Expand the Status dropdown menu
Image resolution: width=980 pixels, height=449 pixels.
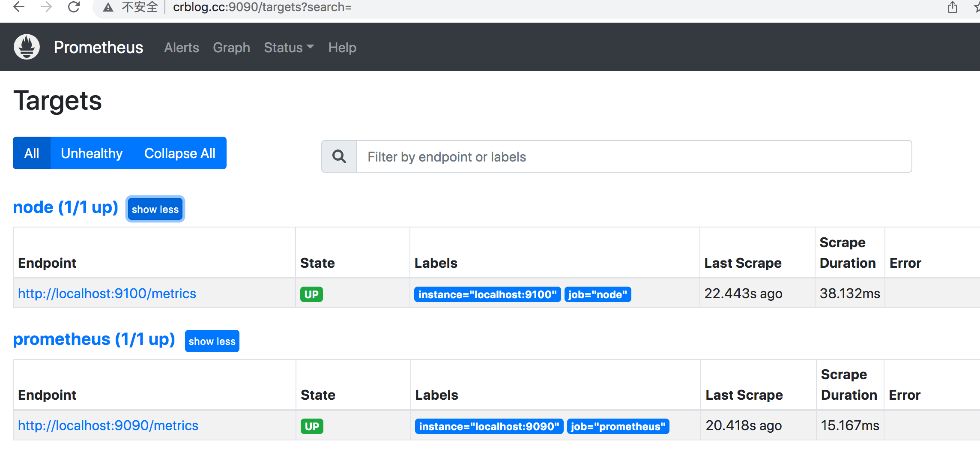coord(289,48)
